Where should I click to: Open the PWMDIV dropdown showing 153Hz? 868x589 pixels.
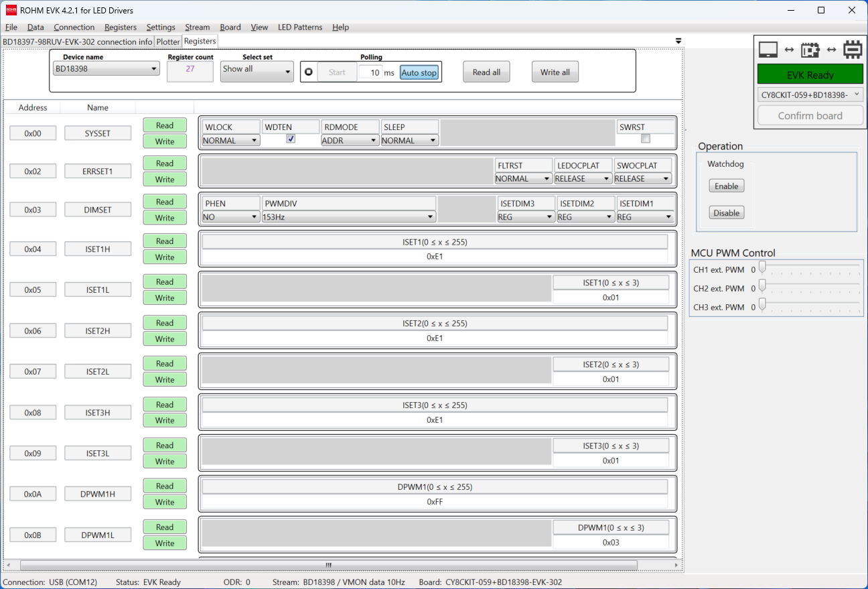(349, 217)
